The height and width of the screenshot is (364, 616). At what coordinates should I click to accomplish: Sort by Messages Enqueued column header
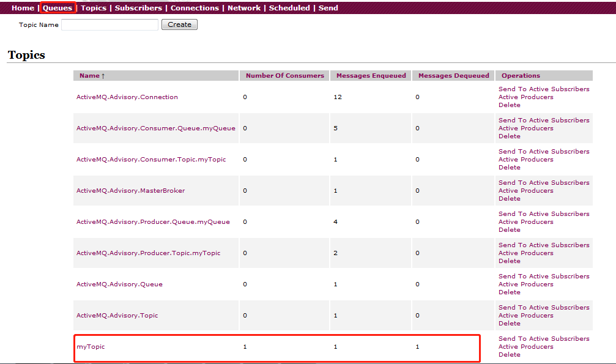pyautogui.click(x=371, y=76)
